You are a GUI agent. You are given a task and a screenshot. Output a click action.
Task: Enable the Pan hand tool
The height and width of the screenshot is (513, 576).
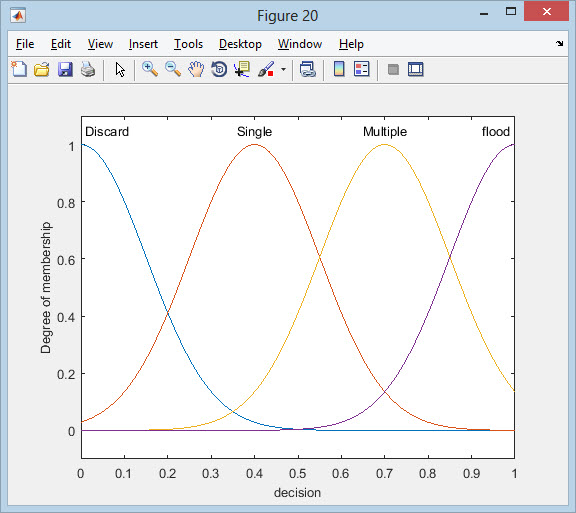click(196, 69)
